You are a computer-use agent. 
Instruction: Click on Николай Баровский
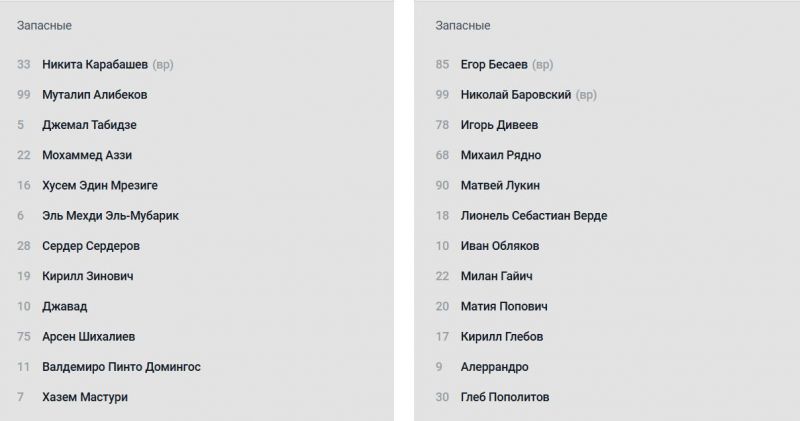(516, 95)
